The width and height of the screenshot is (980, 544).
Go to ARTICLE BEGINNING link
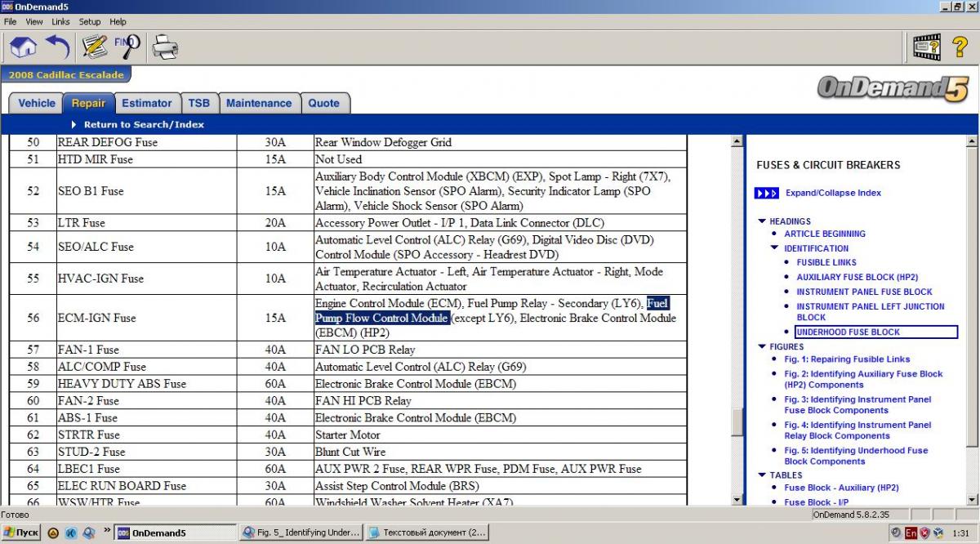click(825, 234)
